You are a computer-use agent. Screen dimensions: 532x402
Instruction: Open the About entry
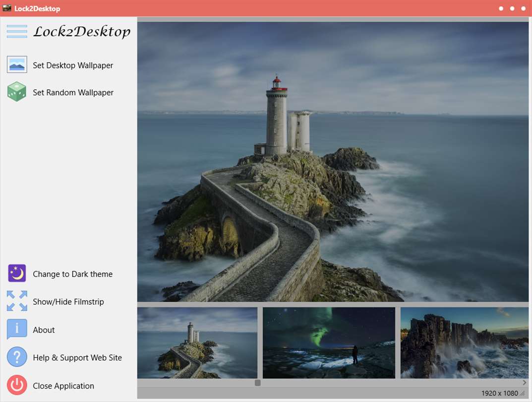pos(44,330)
